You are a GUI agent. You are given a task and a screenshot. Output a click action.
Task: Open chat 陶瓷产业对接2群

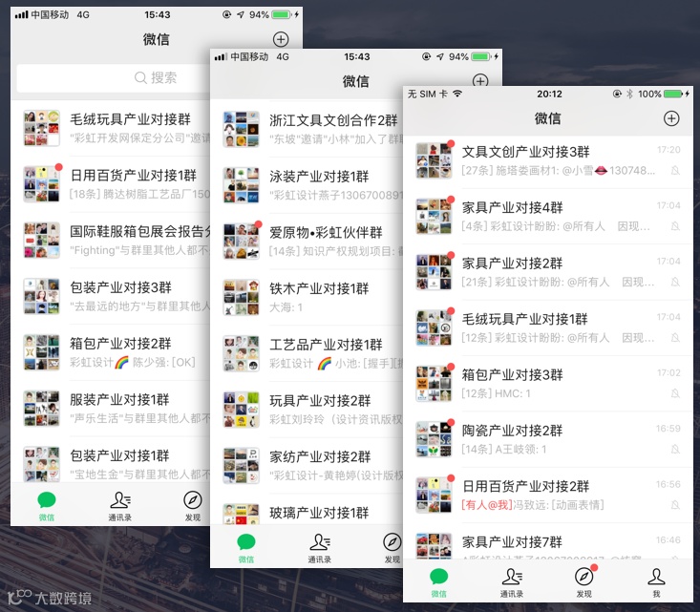[548, 440]
